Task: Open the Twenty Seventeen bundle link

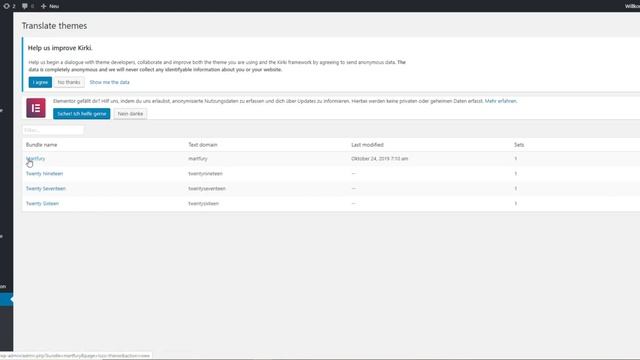Action: (46, 189)
